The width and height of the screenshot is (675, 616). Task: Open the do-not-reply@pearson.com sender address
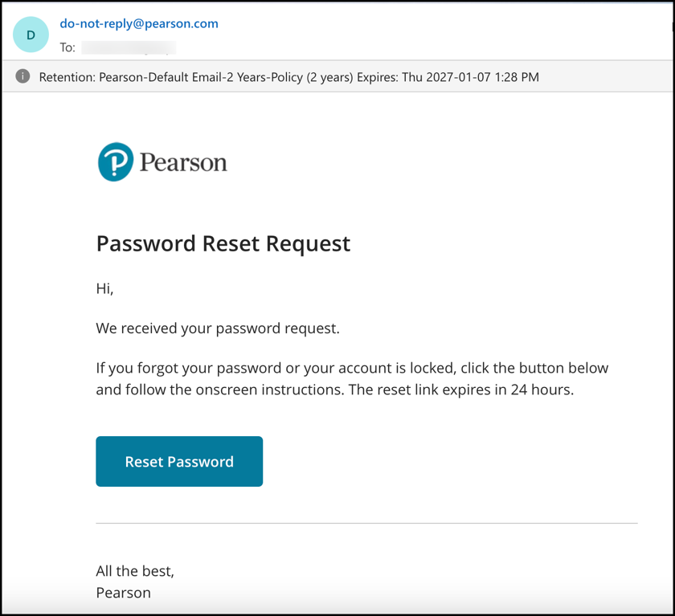[139, 23]
